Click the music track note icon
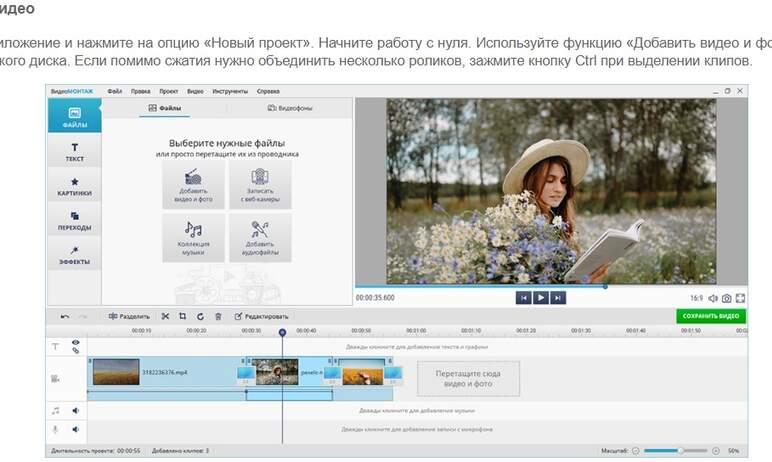This screenshot has height=462, width=772. (56, 410)
